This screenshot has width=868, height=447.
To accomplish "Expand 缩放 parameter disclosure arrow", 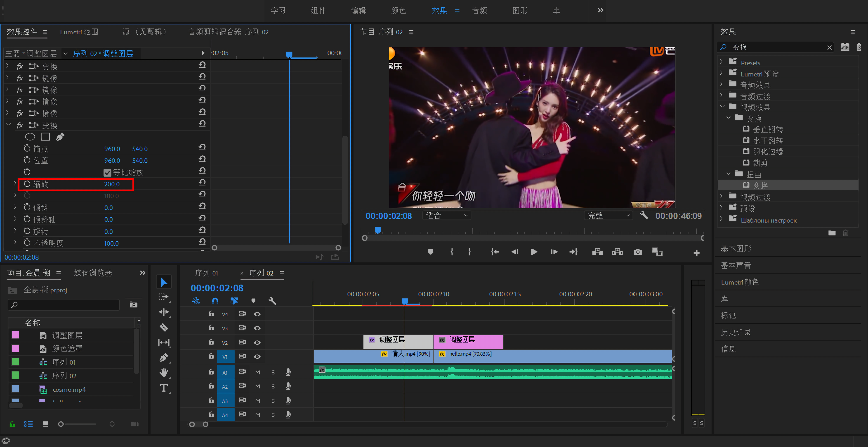I will click(15, 183).
